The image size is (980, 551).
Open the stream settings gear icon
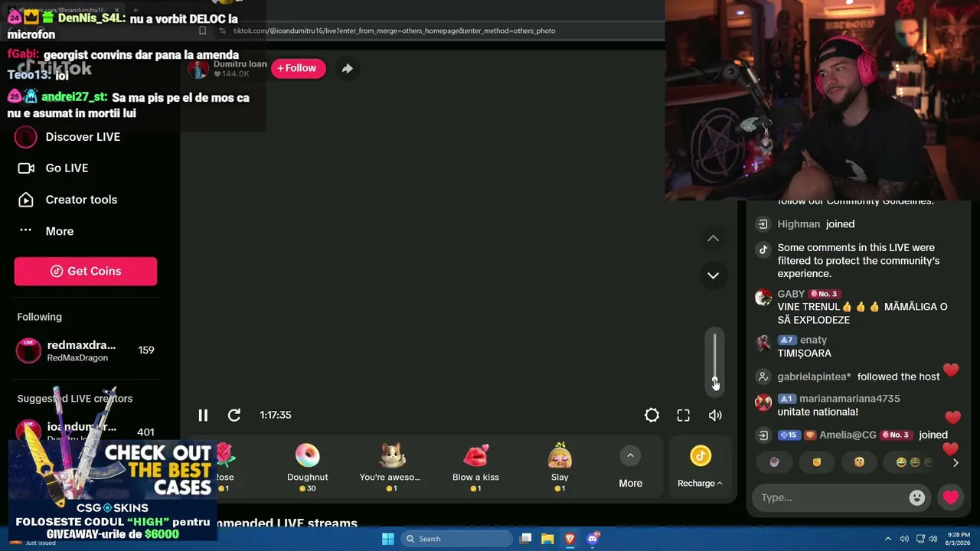[652, 415]
